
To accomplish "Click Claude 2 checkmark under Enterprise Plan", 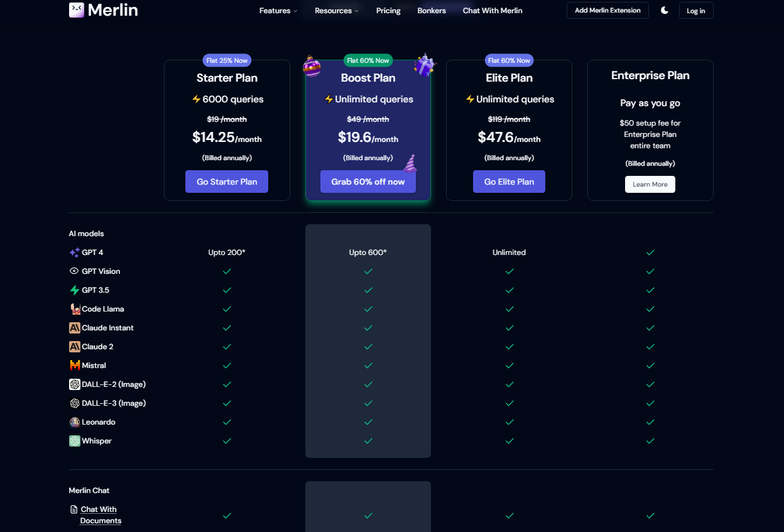I will click(650, 347).
